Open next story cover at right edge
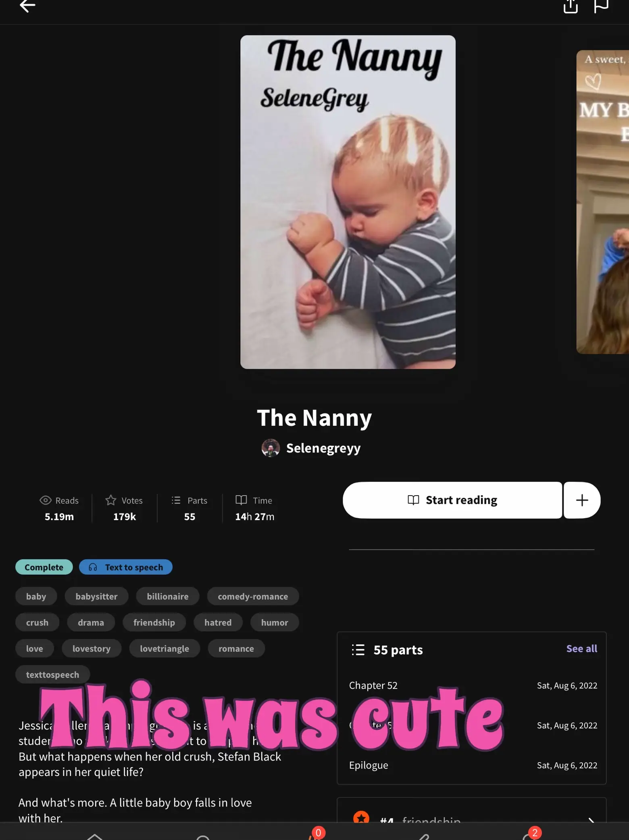Screen dimensions: 629x840 tap(603, 202)
